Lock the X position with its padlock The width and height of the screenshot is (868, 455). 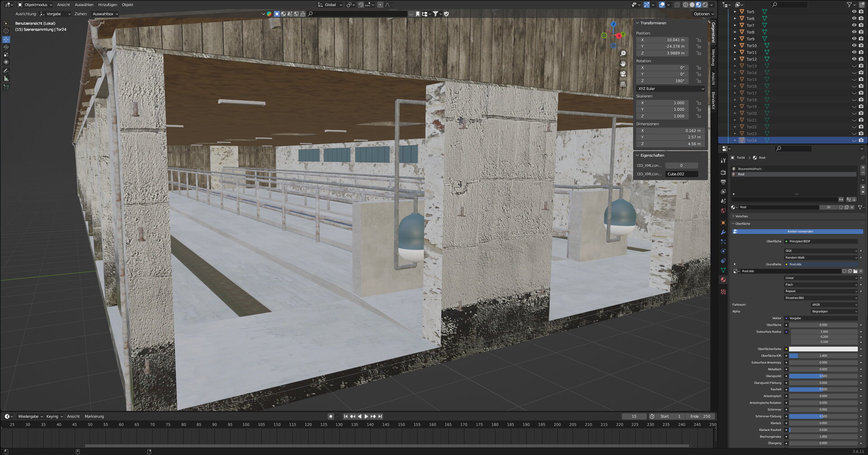point(698,40)
